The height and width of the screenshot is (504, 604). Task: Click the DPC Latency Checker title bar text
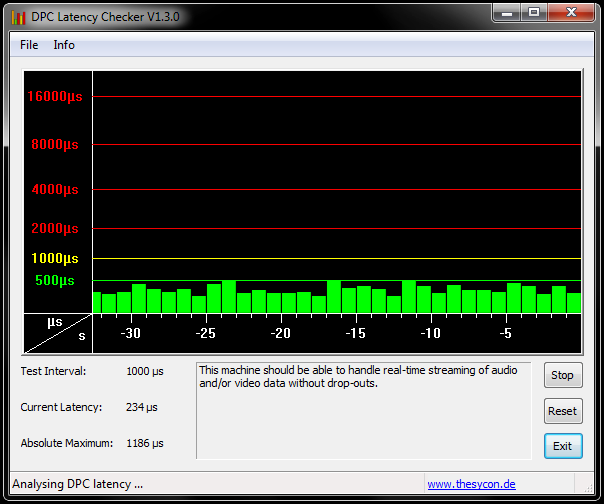tap(105, 17)
